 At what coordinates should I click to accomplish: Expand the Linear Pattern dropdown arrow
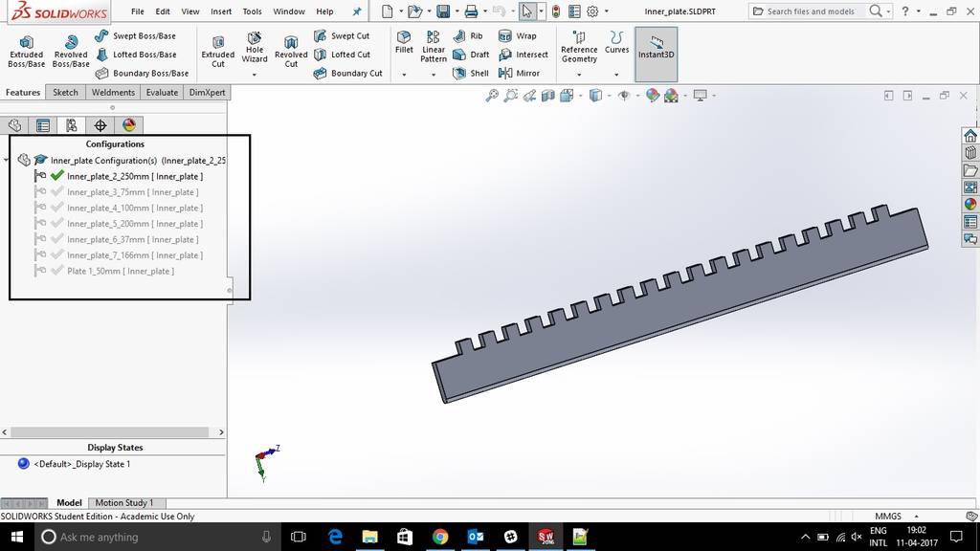[434, 75]
